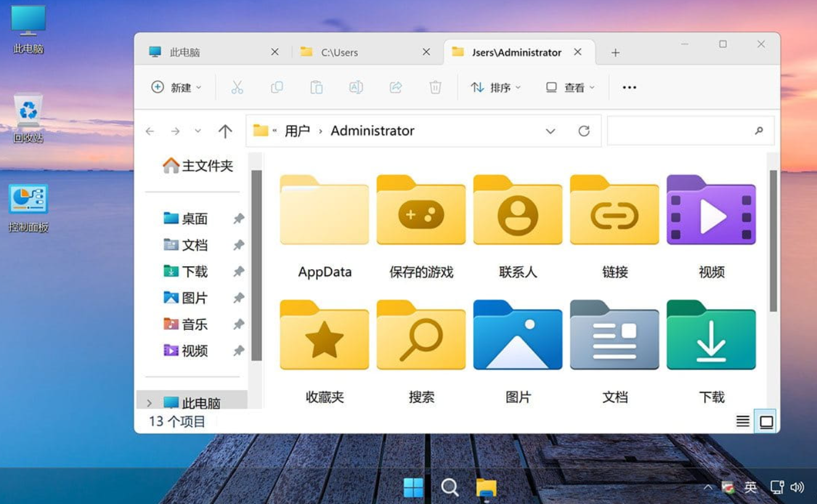Switch to details list view
This screenshot has width=817, height=504.
click(x=743, y=421)
